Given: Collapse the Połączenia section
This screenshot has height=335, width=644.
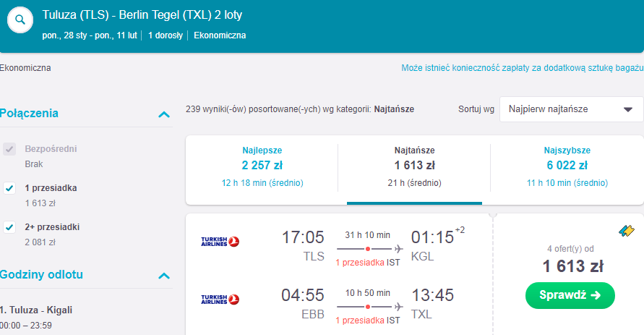Looking at the screenshot, I should point(164,114).
